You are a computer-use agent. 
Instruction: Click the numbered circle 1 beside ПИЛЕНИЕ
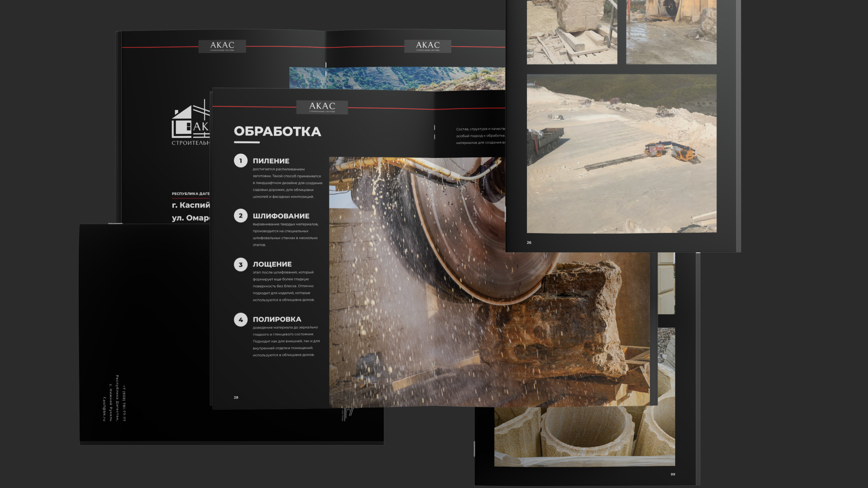click(241, 161)
